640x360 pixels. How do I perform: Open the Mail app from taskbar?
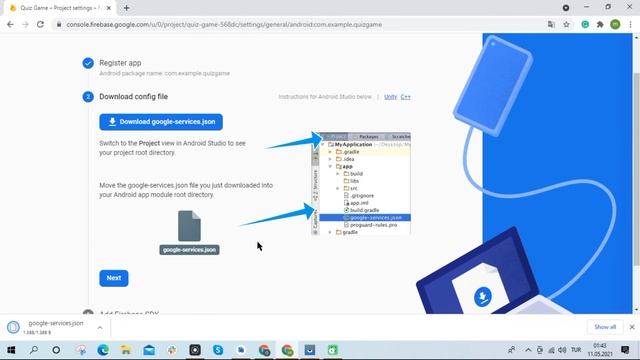tap(149, 350)
